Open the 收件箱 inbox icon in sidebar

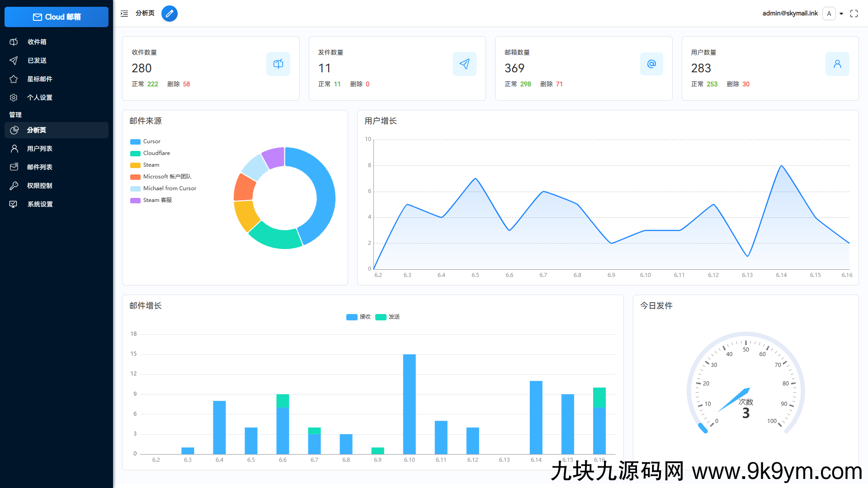tap(14, 42)
